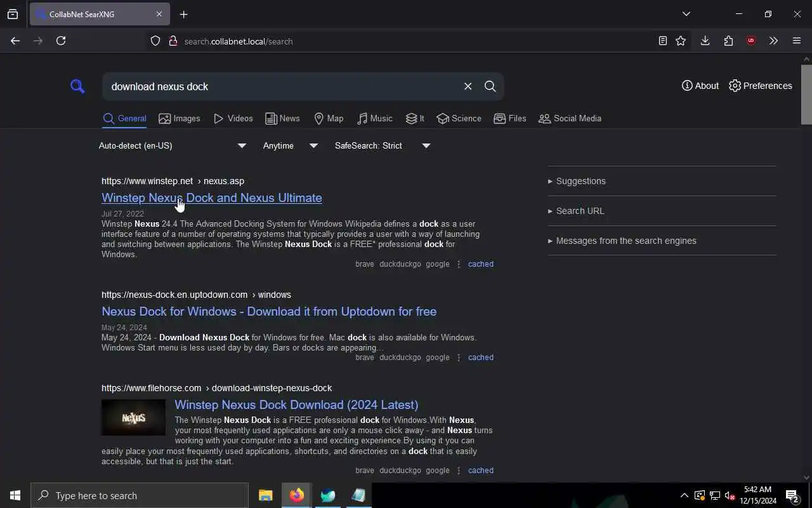Image resolution: width=812 pixels, height=508 pixels.
Task: Bookmark this page with star icon
Action: click(681, 41)
